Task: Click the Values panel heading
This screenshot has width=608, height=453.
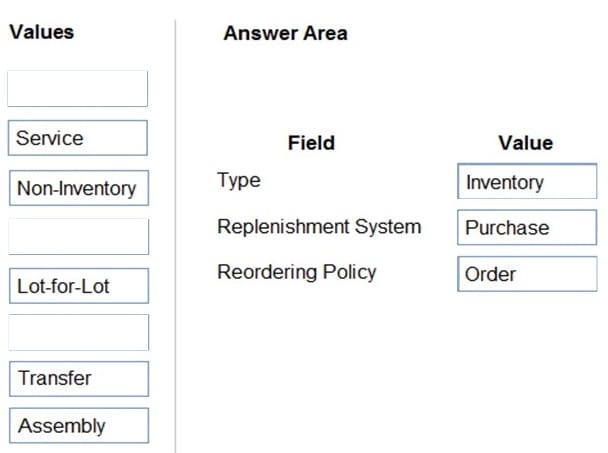Action: point(41,32)
